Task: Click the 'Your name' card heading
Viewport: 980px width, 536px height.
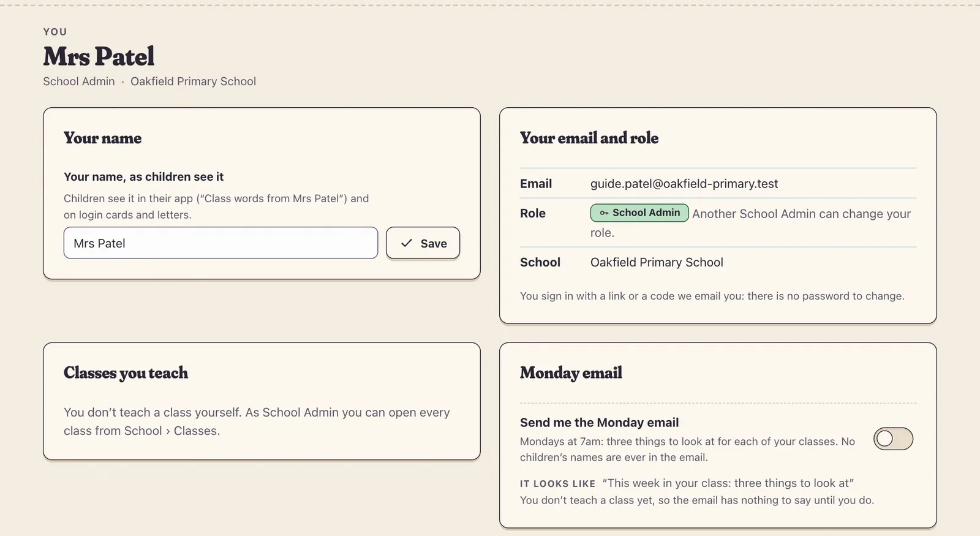Action: click(102, 138)
